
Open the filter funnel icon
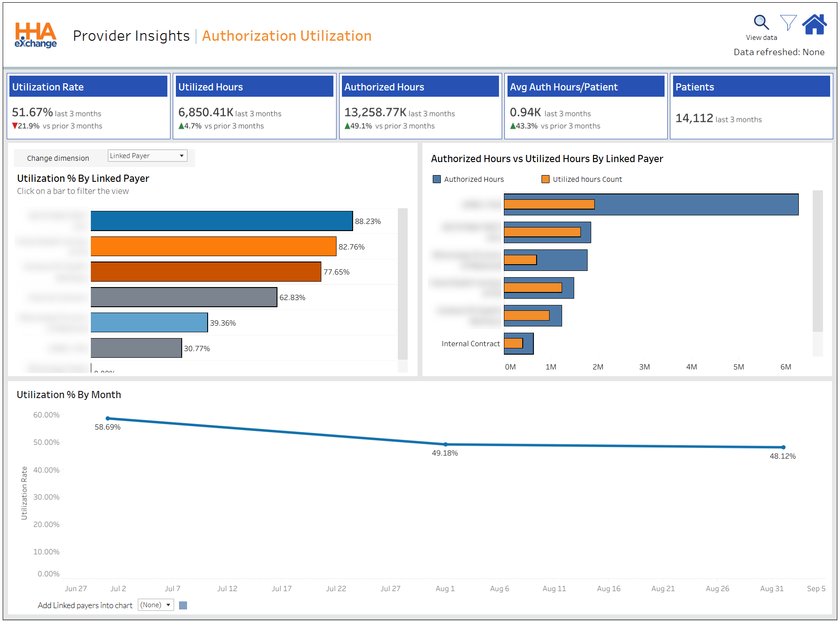788,22
